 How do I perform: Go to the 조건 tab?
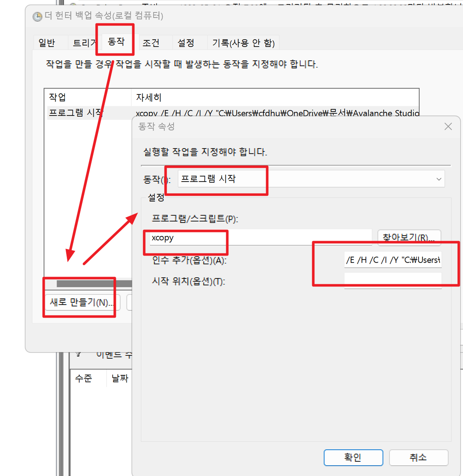pyautogui.click(x=151, y=43)
